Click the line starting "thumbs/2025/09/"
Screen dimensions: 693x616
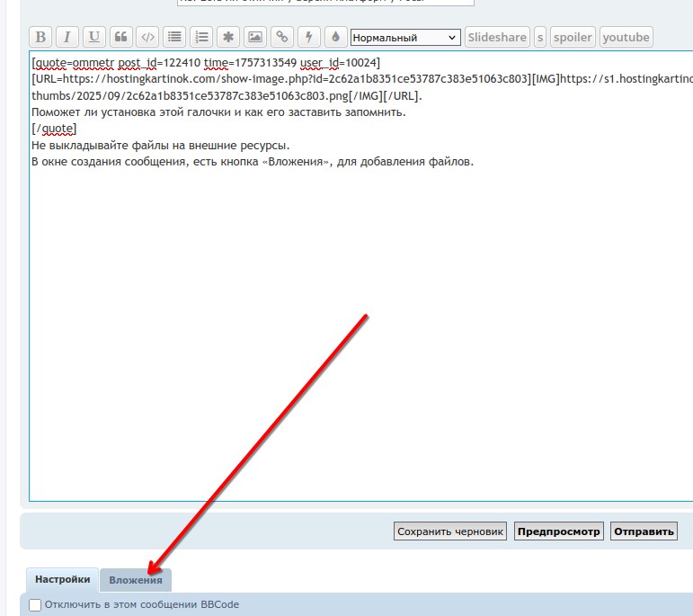click(227, 96)
